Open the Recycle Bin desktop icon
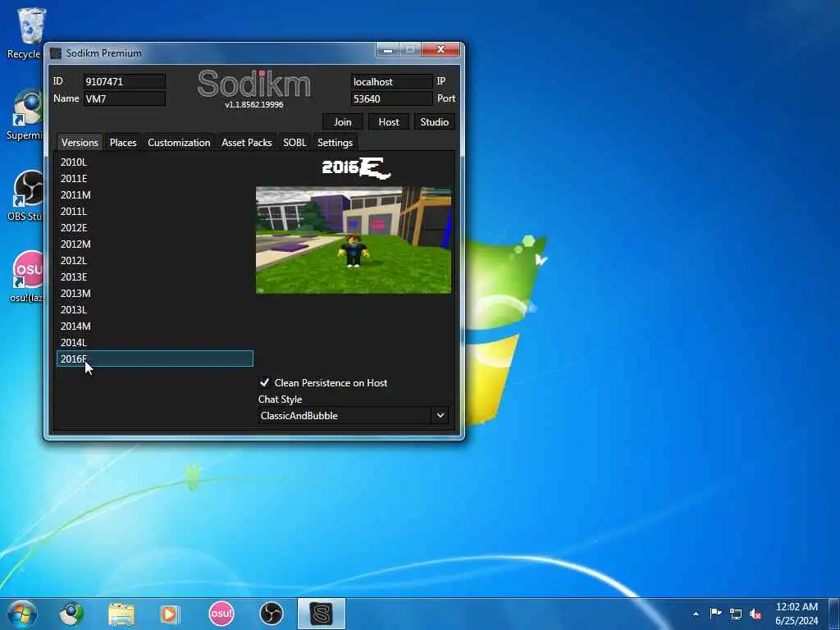Viewport: 840px width, 630px height. pyautogui.click(x=25, y=33)
